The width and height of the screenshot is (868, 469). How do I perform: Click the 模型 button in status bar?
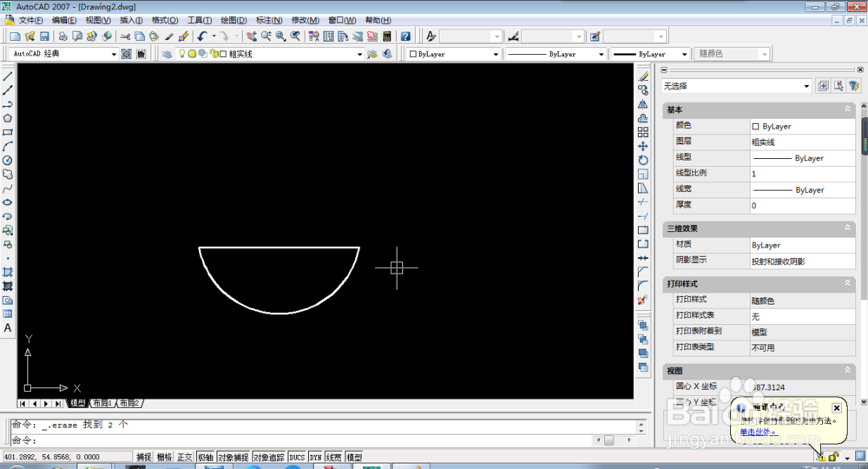354,458
